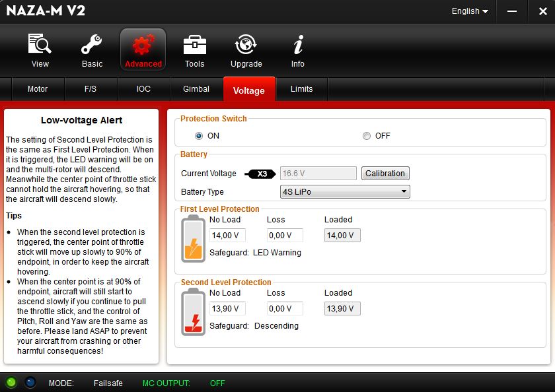Edit Second Level Loss 0,00 V
Viewport: 555px width, 392px height.
pyautogui.click(x=285, y=309)
